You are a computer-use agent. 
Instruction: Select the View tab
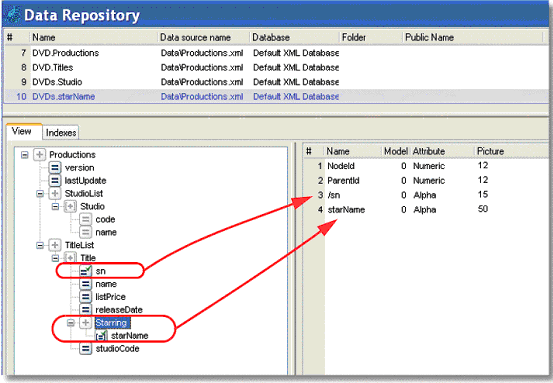[x=22, y=131]
